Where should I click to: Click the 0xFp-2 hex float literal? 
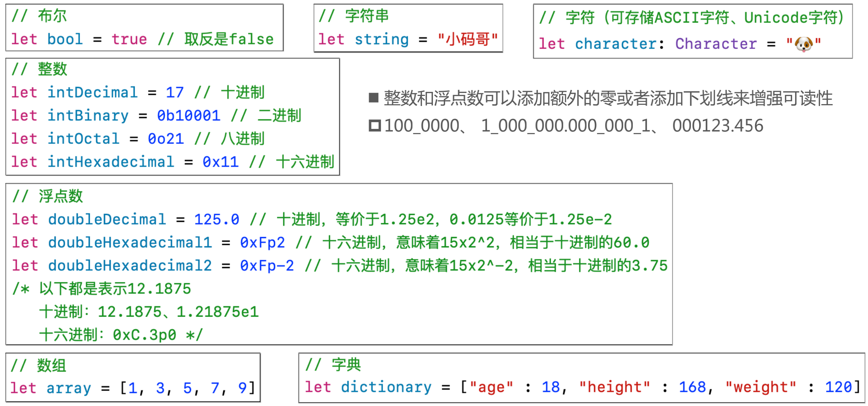click(267, 266)
